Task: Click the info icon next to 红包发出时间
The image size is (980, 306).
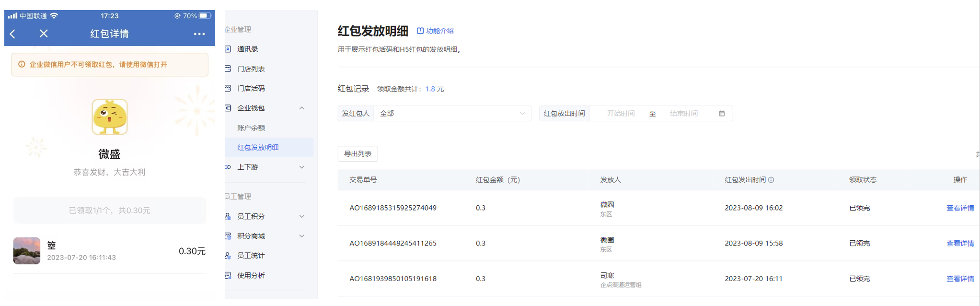Action: click(x=771, y=180)
